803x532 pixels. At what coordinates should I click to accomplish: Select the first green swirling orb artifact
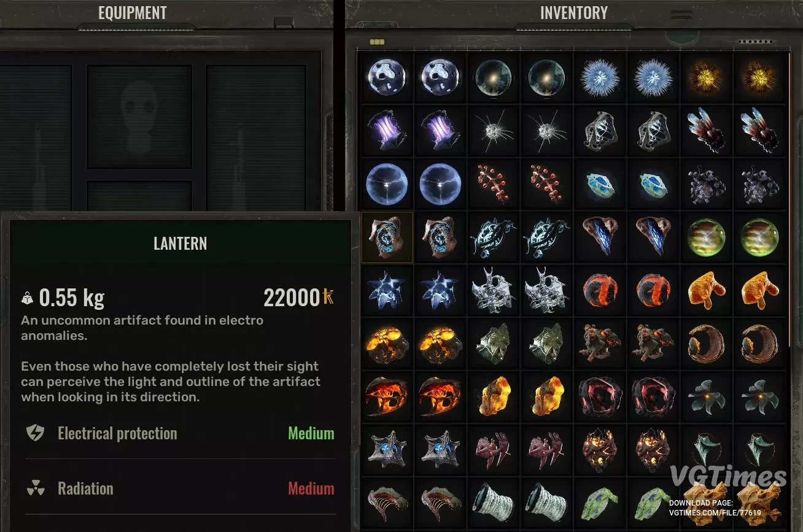coord(706,237)
